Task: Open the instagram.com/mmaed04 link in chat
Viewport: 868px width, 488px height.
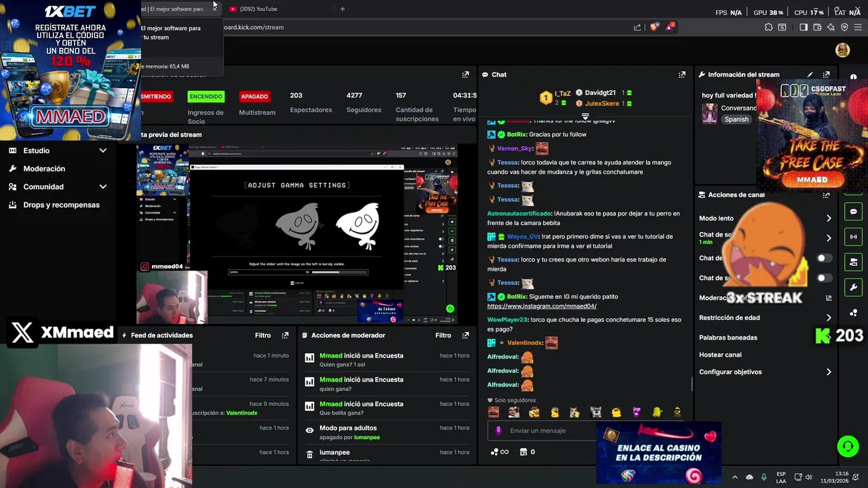Action: 542,306
